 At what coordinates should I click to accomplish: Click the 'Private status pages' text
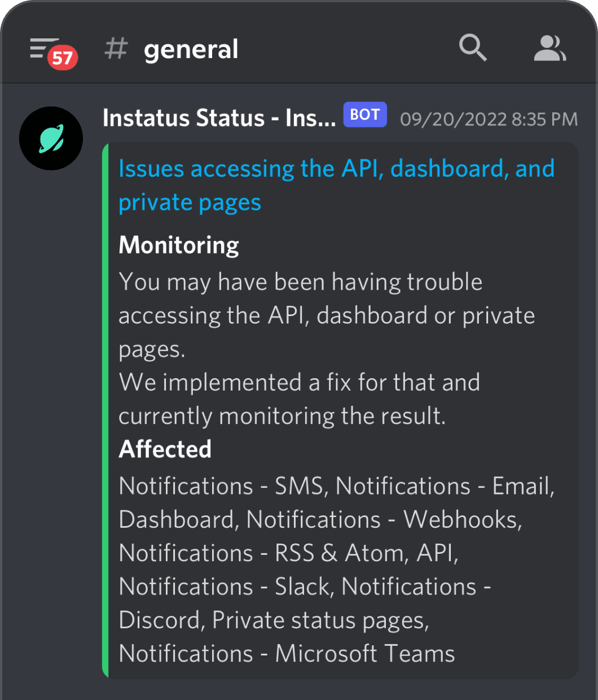click(320, 620)
